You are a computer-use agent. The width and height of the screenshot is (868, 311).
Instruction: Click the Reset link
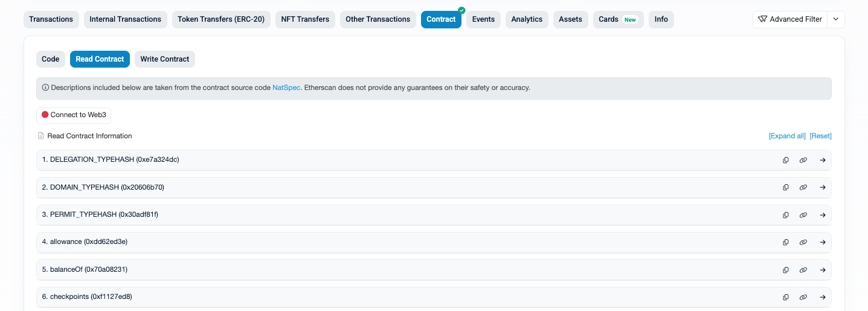coord(820,136)
